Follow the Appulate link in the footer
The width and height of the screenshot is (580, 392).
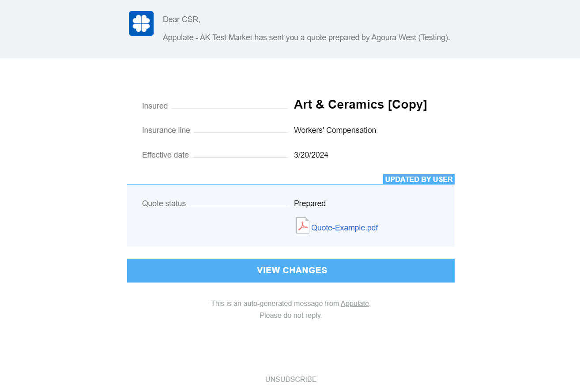(x=354, y=304)
